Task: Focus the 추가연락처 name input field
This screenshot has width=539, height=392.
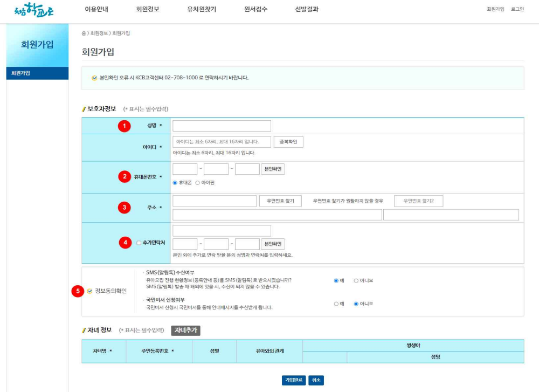Action: click(x=222, y=231)
